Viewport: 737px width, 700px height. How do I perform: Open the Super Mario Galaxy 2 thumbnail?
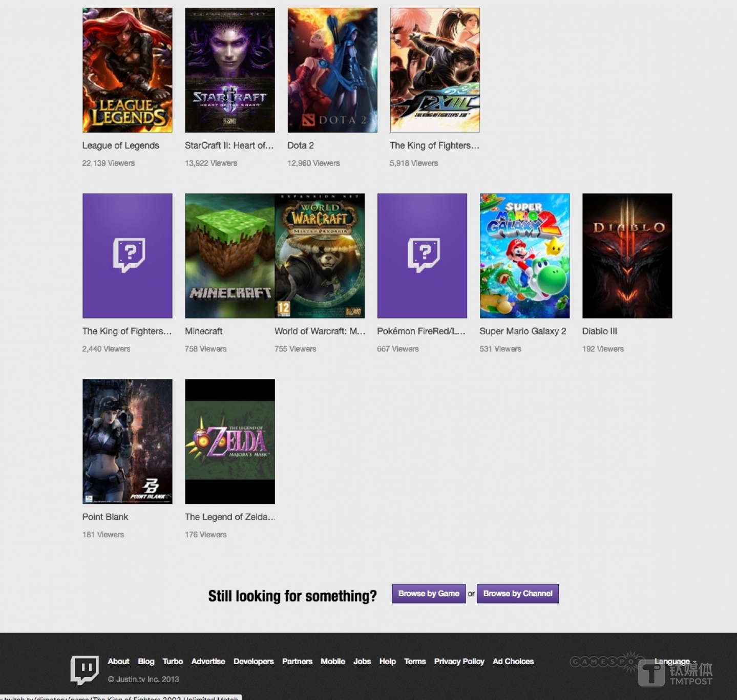524,256
